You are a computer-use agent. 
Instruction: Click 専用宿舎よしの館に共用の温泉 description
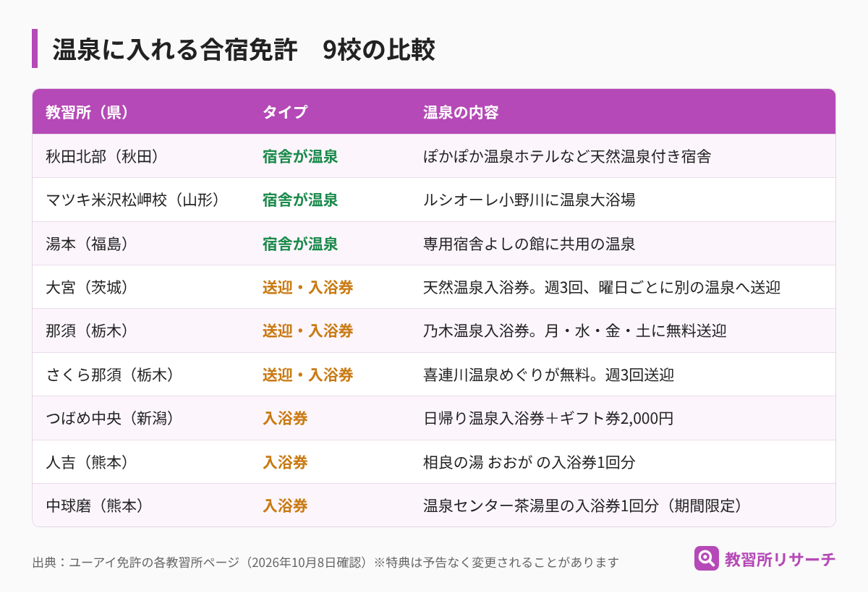coord(529,244)
